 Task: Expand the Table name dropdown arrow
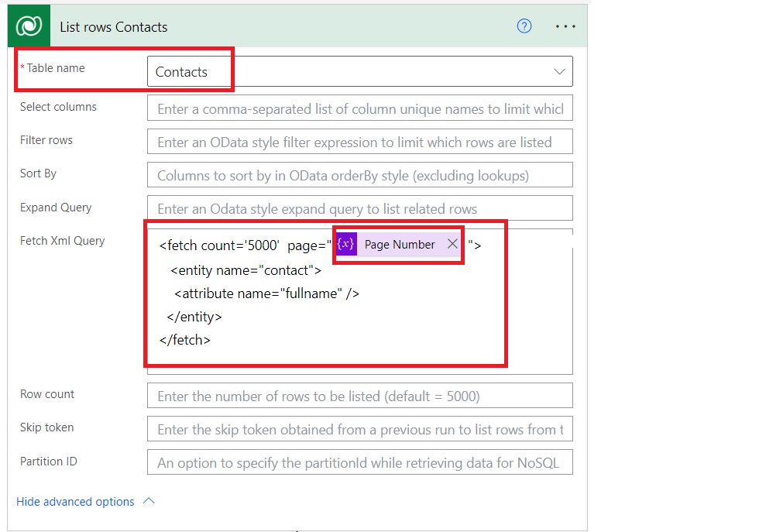coord(559,71)
